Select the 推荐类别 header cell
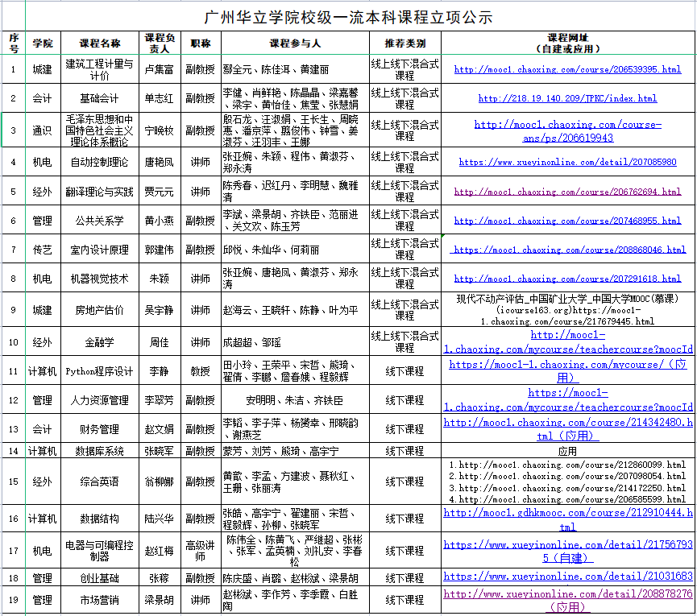 [x=405, y=43]
